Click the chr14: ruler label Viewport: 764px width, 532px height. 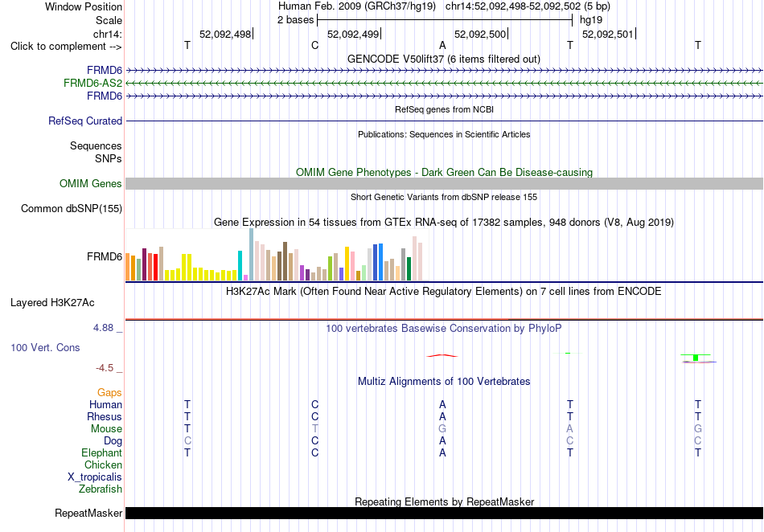108,34
